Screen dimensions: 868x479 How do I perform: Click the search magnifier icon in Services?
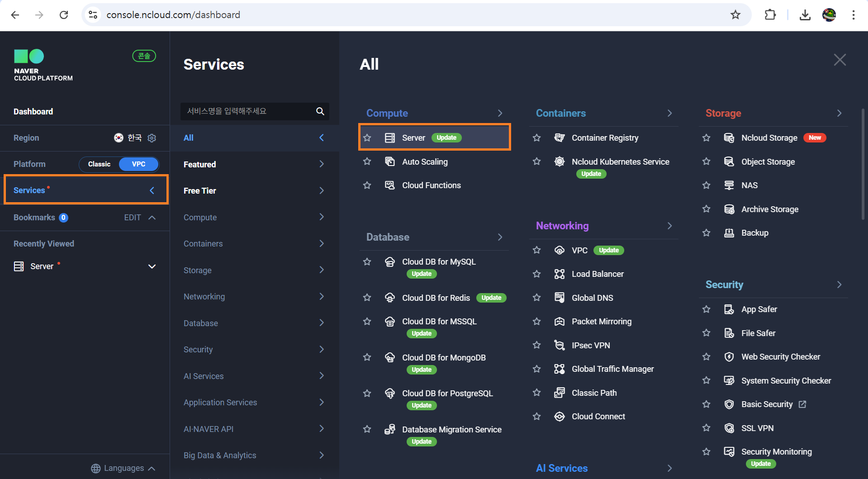click(320, 111)
